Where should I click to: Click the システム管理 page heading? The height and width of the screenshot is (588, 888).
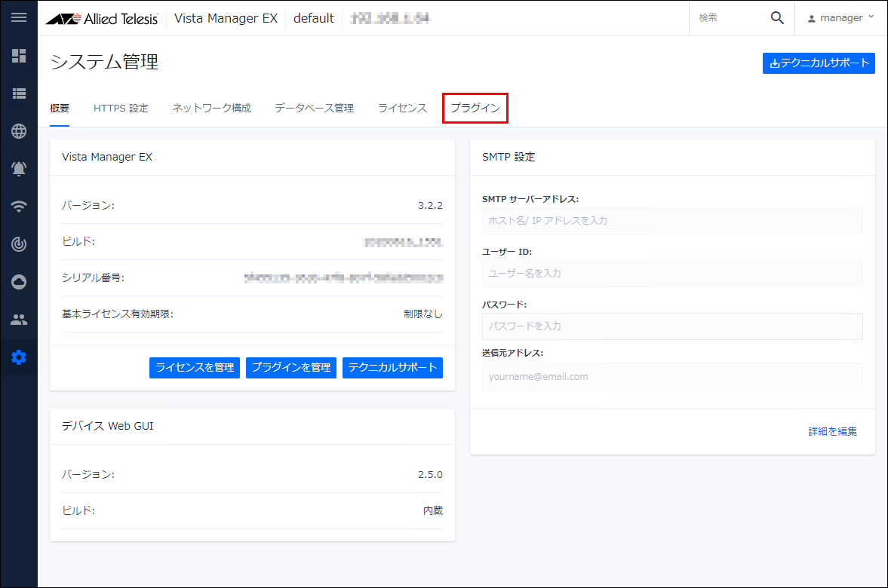pyautogui.click(x=104, y=62)
